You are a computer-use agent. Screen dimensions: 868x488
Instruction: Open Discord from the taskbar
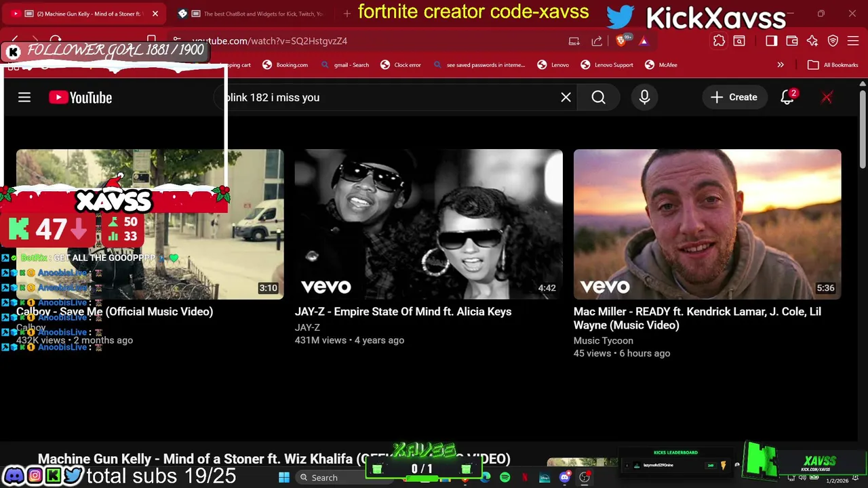564,478
